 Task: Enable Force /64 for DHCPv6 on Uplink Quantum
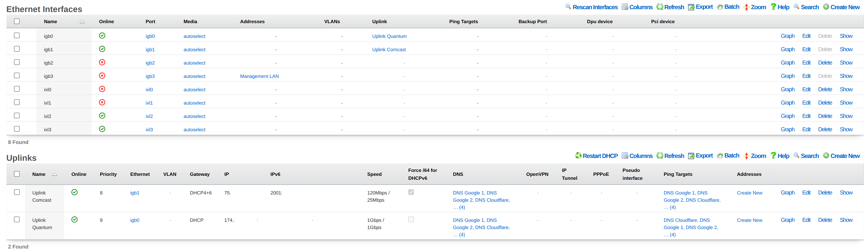(x=411, y=219)
